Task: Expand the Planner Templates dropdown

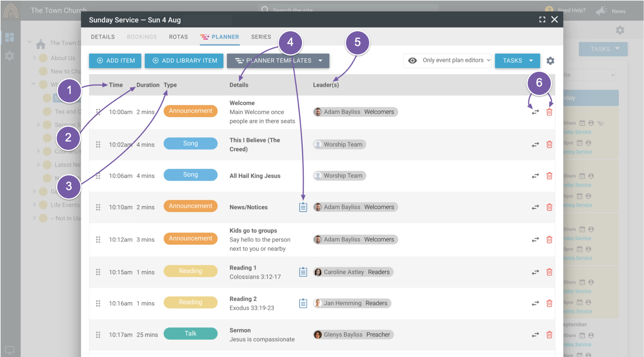Action: (x=278, y=61)
